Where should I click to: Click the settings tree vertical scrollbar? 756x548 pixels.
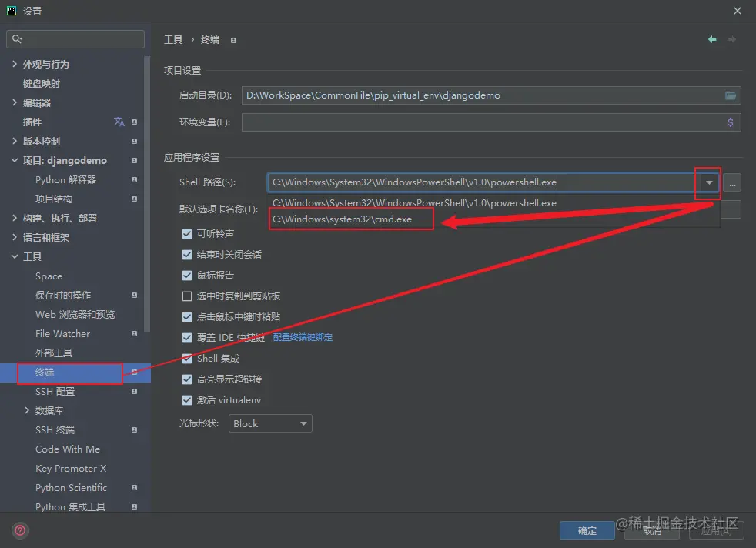click(x=147, y=195)
